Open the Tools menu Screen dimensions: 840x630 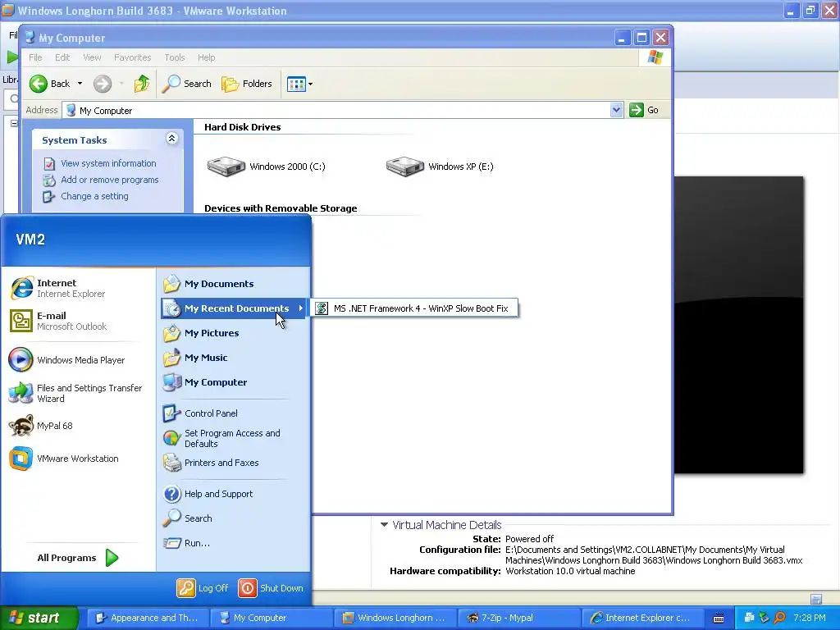click(174, 57)
